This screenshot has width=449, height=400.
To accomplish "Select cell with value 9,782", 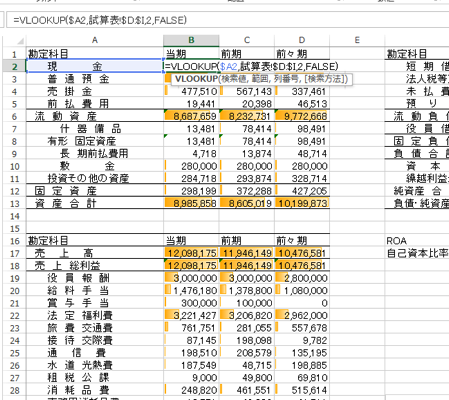I will (302, 340).
